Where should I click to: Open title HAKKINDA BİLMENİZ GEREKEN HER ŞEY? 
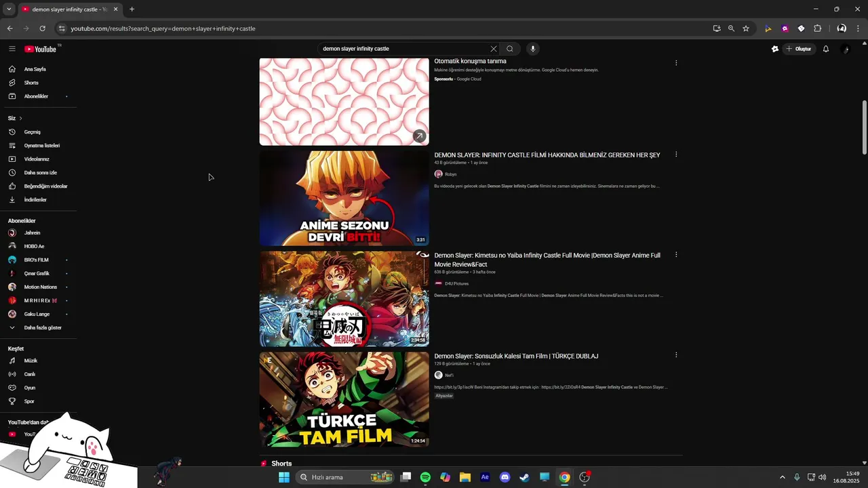(547, 155)
